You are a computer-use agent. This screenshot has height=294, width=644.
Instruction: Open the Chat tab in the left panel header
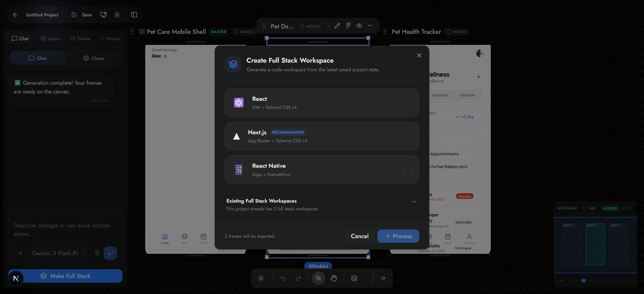point(20,39)
